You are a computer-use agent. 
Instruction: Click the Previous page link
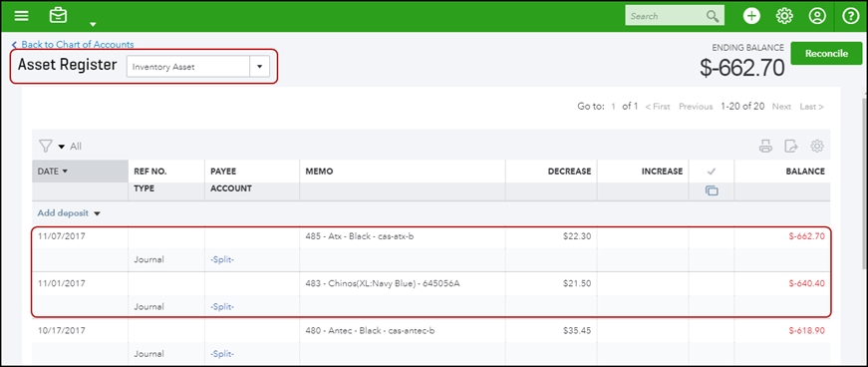(696, 107)
